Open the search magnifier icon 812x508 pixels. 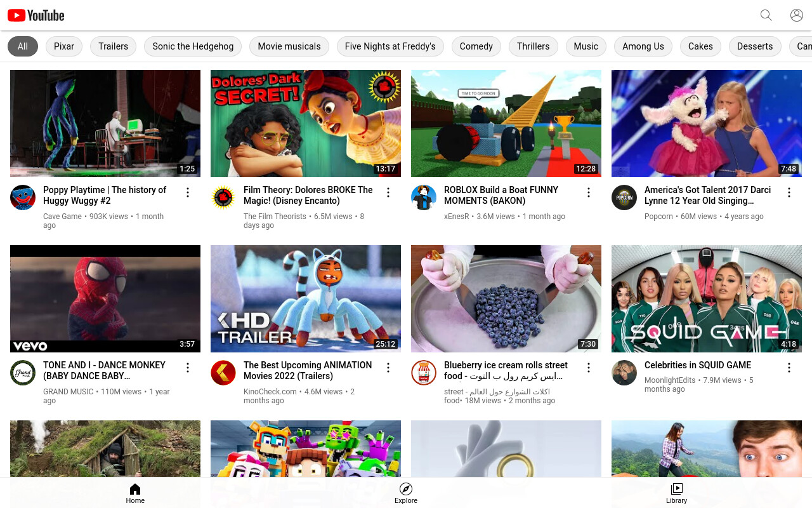pos(766,15)
